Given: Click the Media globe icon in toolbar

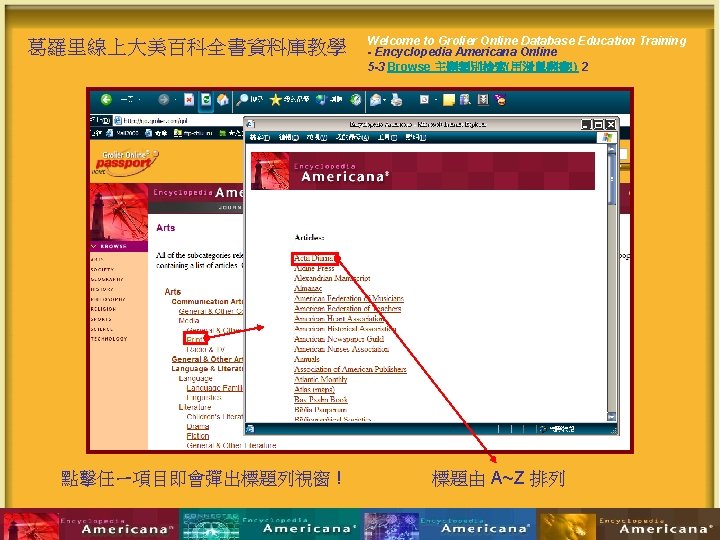Looking at the screenshot, I should [322, 100].
